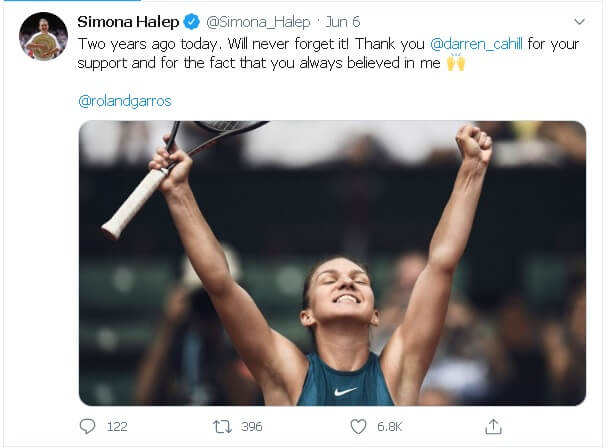Click the Simona Halep display name
This screenshot has width=614, height=448.
click(x=129, y=21)
